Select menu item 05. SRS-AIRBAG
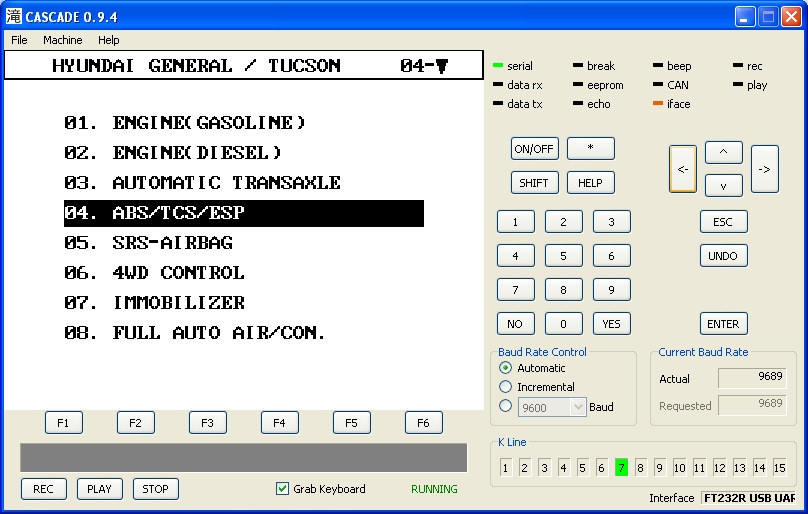 point(148,243)
